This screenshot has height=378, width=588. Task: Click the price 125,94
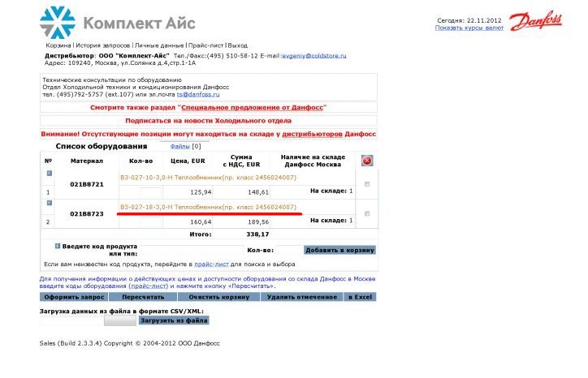(201, 192)
